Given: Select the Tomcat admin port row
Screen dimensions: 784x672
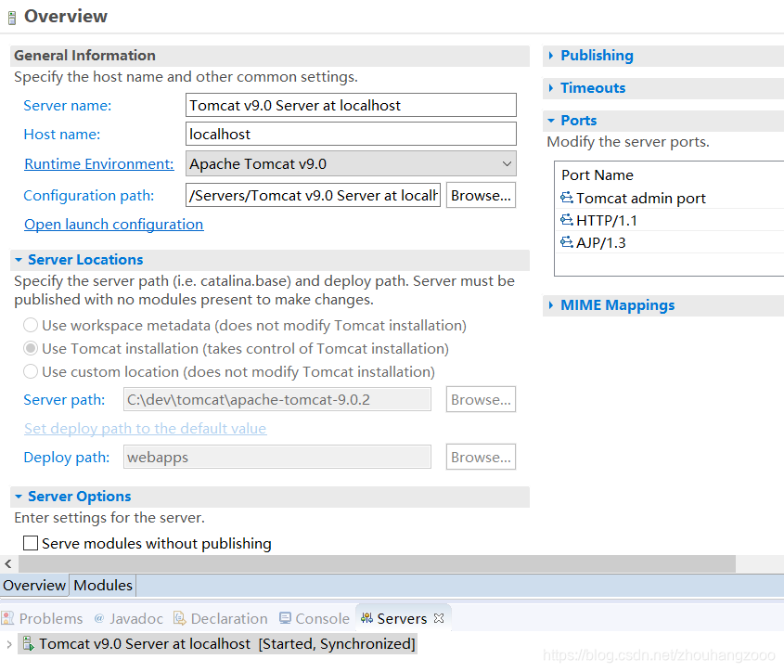Looking at the screenshot, I should coord(670,198).
